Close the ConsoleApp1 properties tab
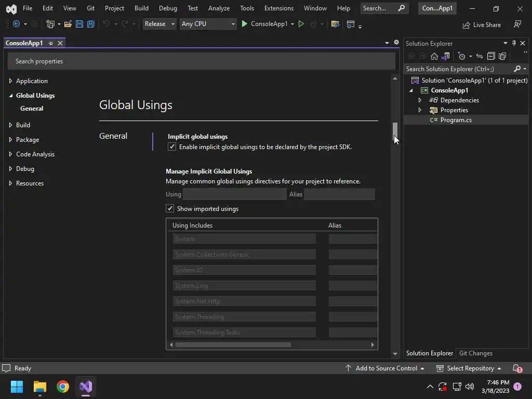The image size is (532, 399). 60,43
